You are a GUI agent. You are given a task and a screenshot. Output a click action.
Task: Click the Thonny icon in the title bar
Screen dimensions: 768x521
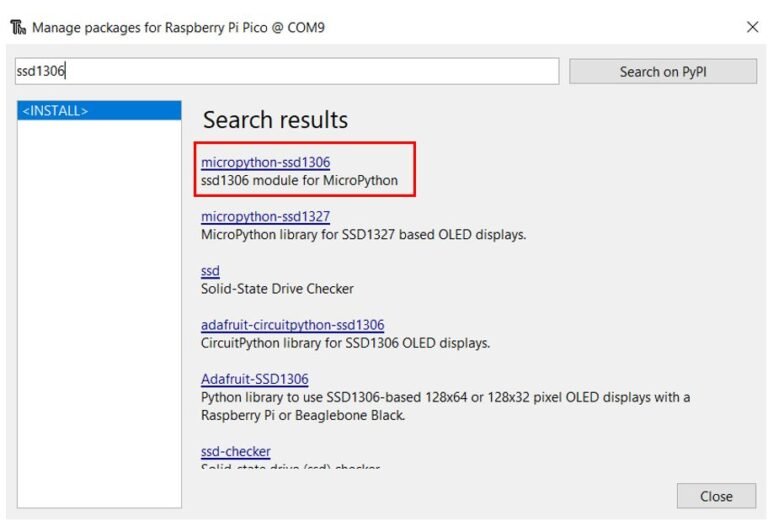18,27
